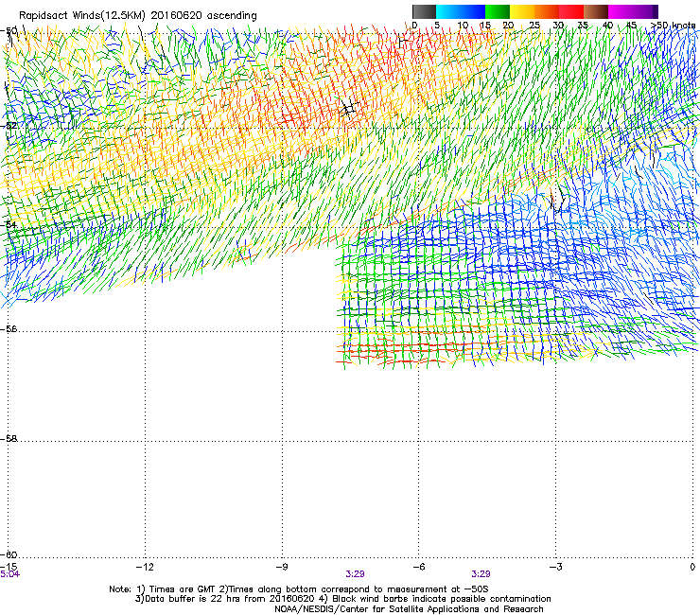Click the black contaminated wind barb near -52 latitude
Image resolution: width=700 pixels, height=615 pixels.
tap(348, 109)
